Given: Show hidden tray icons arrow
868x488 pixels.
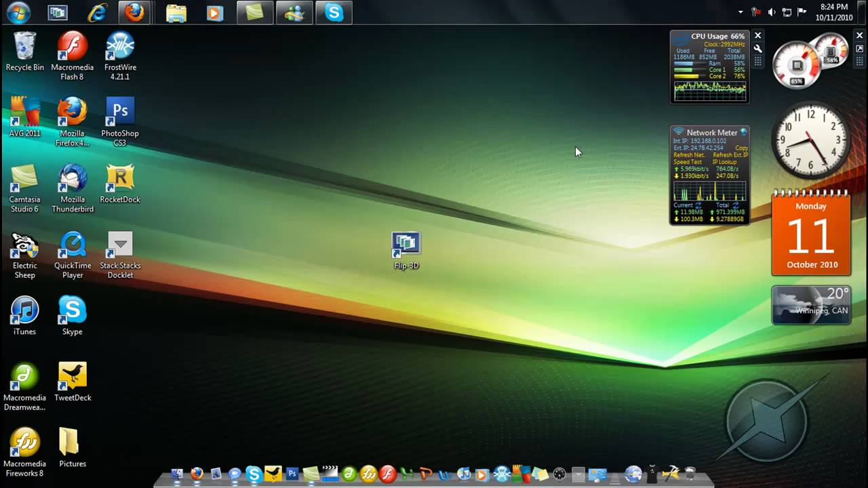Looking at the screenshot, I should click(741, 12).
